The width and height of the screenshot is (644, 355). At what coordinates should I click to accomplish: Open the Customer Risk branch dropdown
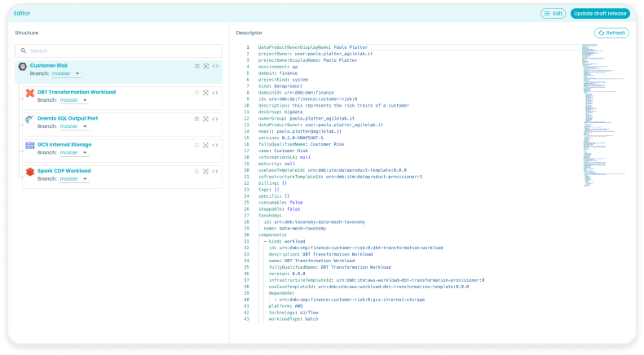pyautogui.click(x=67, y=73)
